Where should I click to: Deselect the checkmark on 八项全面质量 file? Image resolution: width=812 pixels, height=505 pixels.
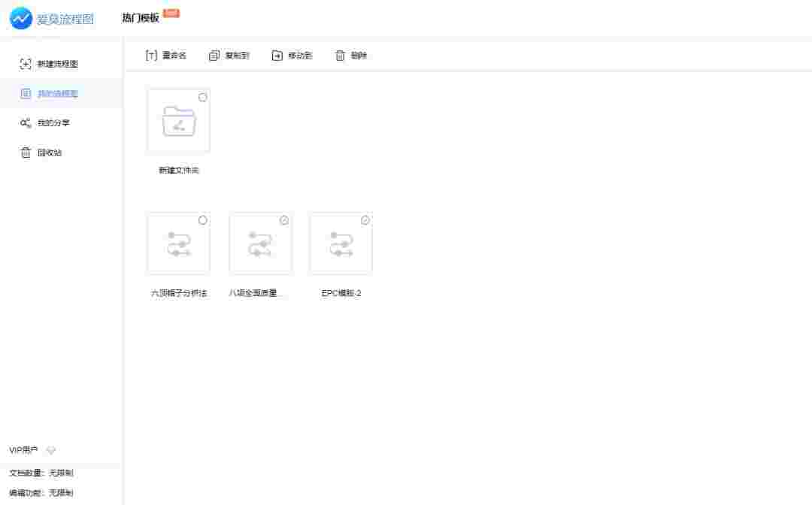(284, 219)
